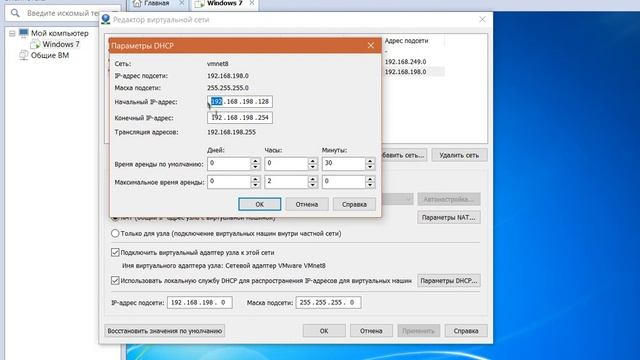Click Справка in the DHCP parameters dialog

(354, 204)
